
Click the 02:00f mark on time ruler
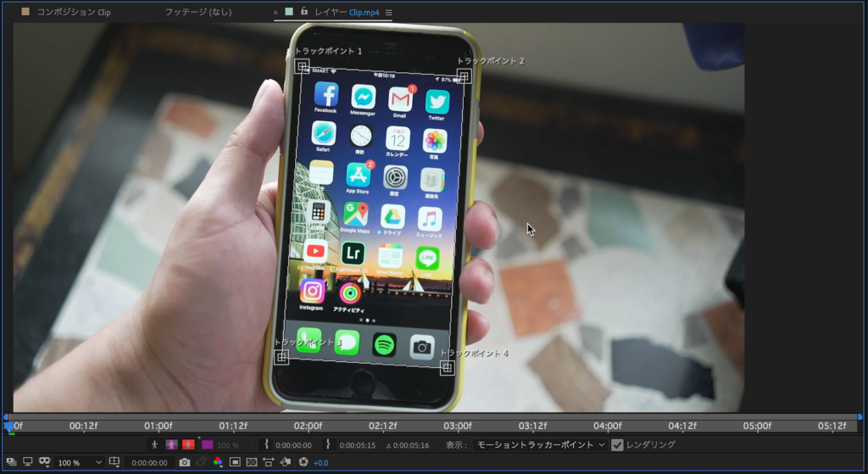(x=308, y=426)
